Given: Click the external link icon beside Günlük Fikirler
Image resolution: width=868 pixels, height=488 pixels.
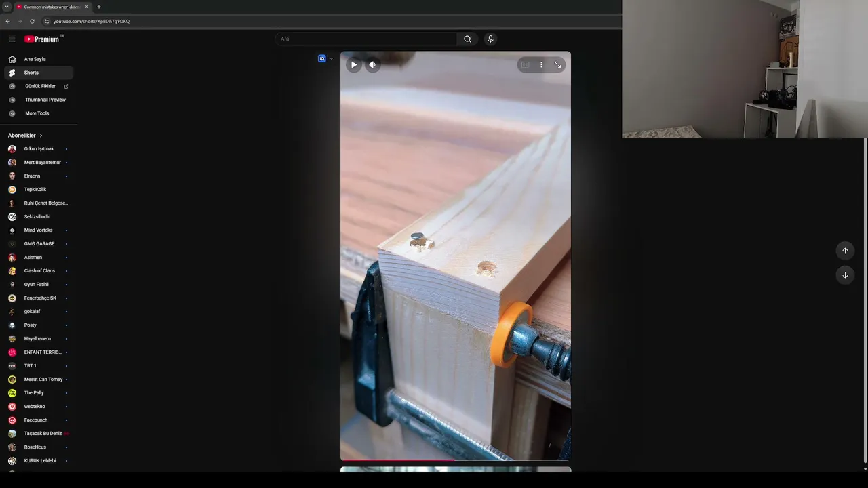Looking at the screenshot, I should (x=66, y=86).
